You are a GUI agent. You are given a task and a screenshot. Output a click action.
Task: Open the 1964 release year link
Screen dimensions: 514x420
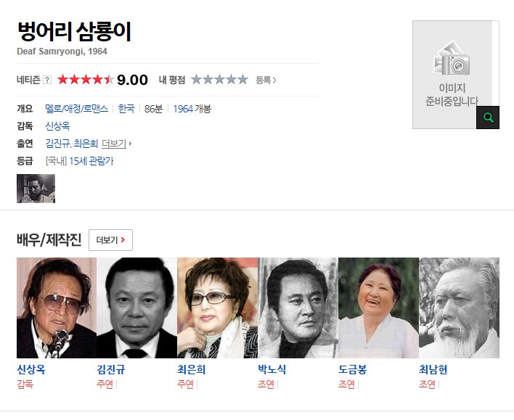pyautogui.click(x=183, y=109)
